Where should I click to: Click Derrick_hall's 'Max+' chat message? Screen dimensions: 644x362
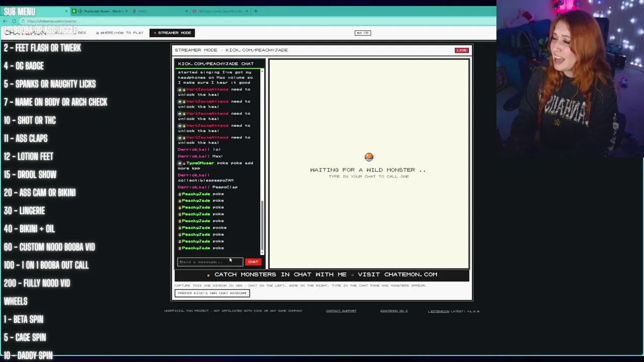[200, 156]
